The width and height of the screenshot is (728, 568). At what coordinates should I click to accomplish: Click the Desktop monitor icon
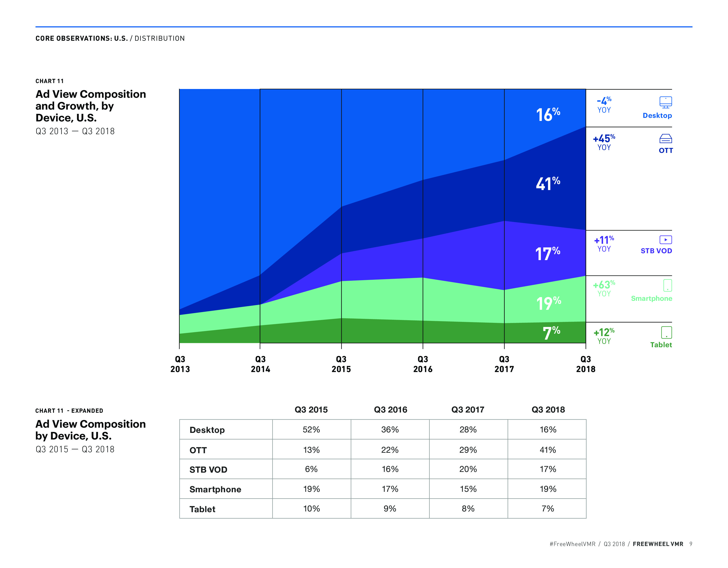(665, 102)
